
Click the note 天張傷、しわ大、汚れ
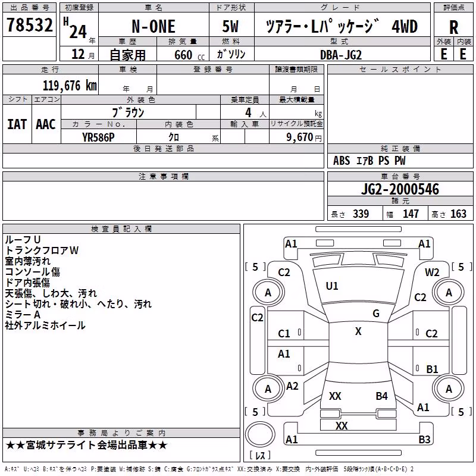(x=51, y=293)
